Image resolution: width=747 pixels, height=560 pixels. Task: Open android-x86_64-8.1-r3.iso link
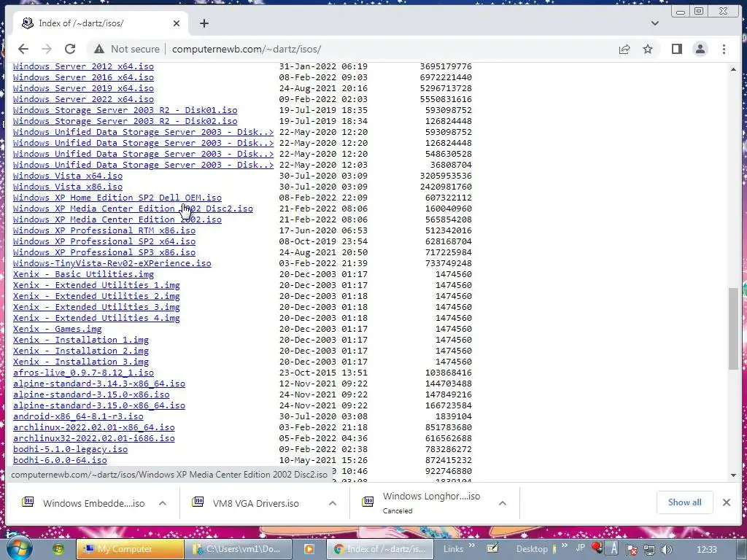(x=78, y=416)
